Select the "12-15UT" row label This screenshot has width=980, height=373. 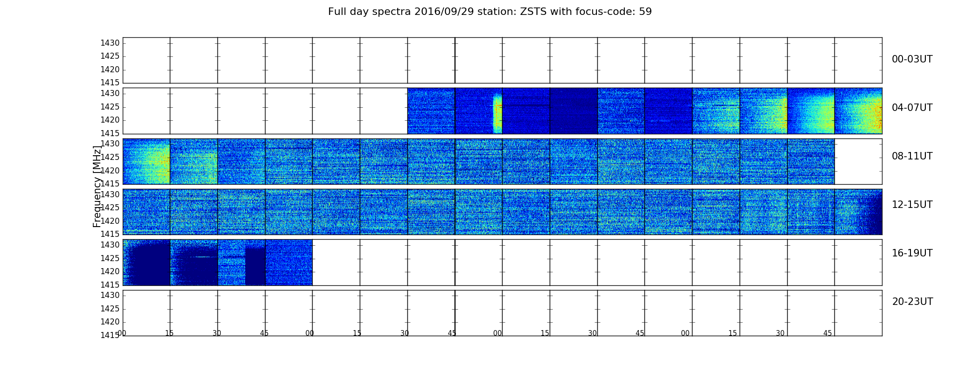912,205
